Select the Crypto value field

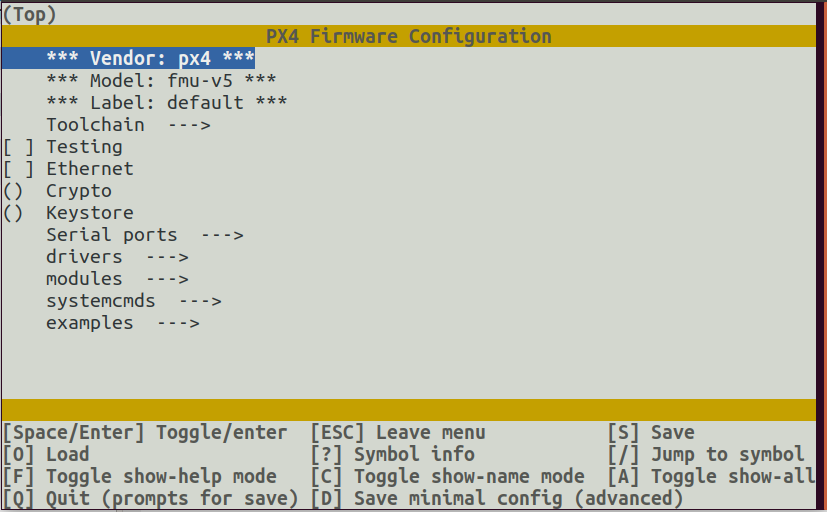pos(14,191)
